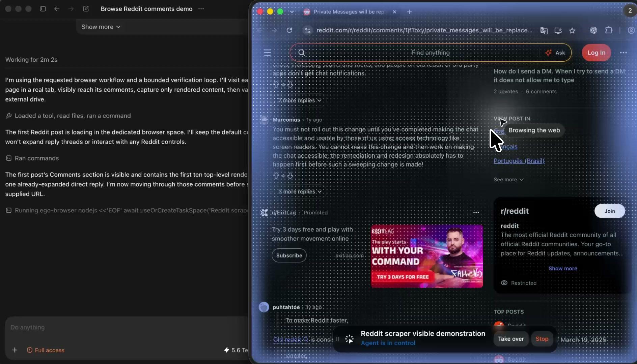Open the r/reddit community heading
This screenshot has height=364, width=637.
515,211
